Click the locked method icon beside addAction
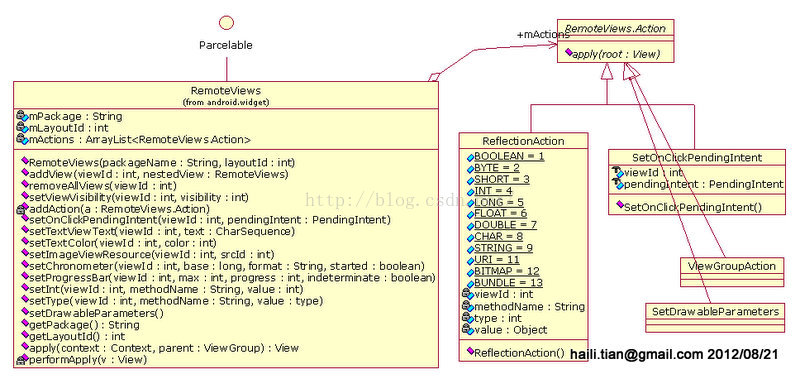This screenshot has height=379, width=800. coord(22,208)
